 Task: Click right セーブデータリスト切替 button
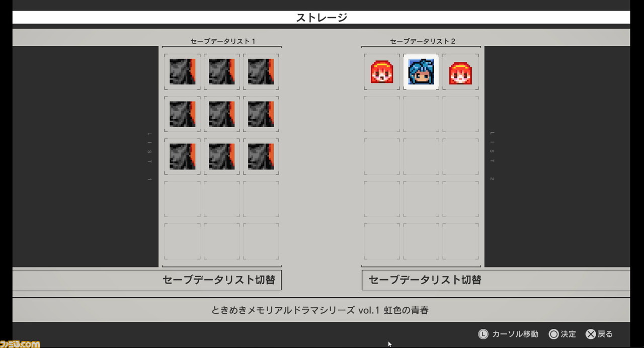click(x=496, y=280)
